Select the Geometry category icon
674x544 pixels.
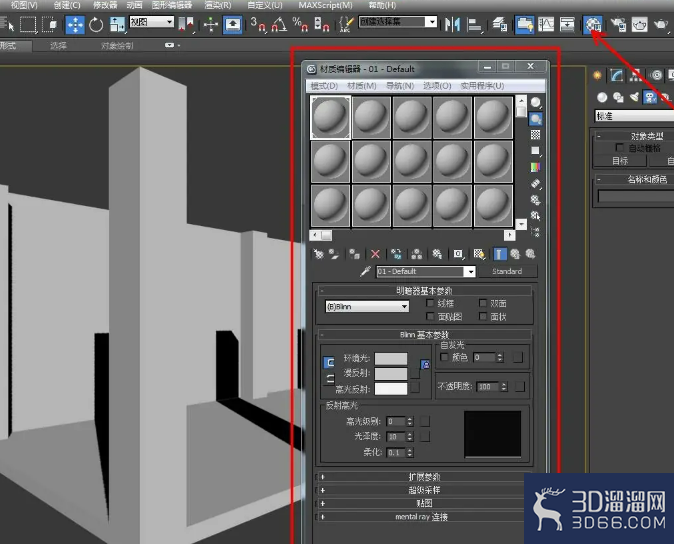pyautogui.click(x=602, y=98)
